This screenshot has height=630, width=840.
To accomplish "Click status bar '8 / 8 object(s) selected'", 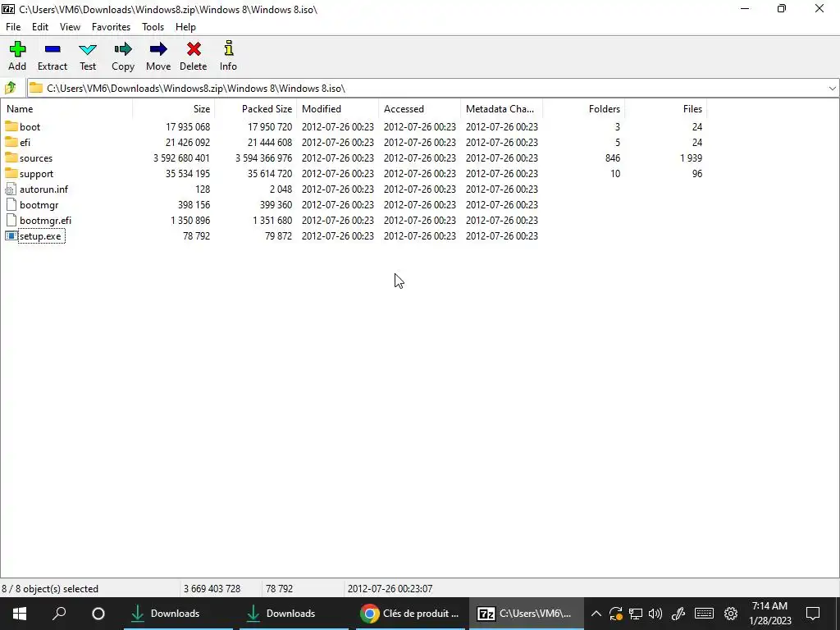I will tap(50, 589).
